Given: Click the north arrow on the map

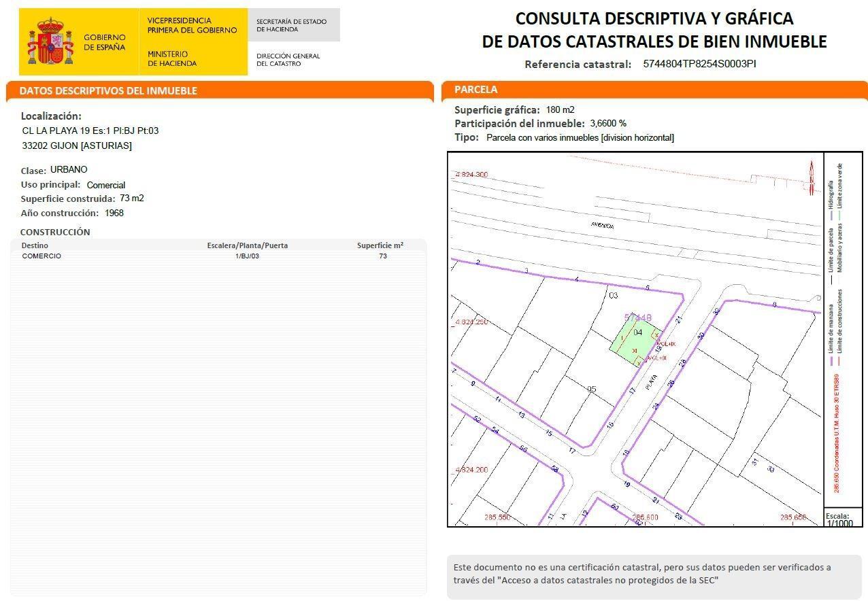Looking at the screenshot, I should click(x=811, y=177).
